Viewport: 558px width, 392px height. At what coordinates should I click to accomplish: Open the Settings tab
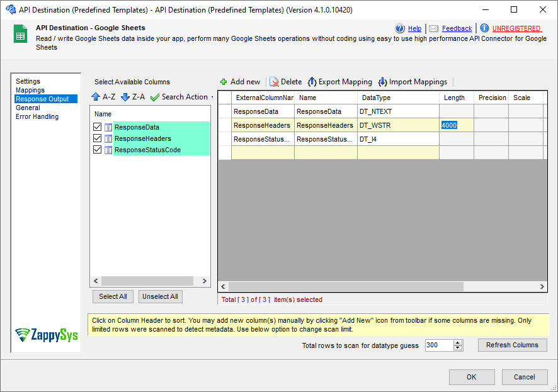(x=28, y=81)
